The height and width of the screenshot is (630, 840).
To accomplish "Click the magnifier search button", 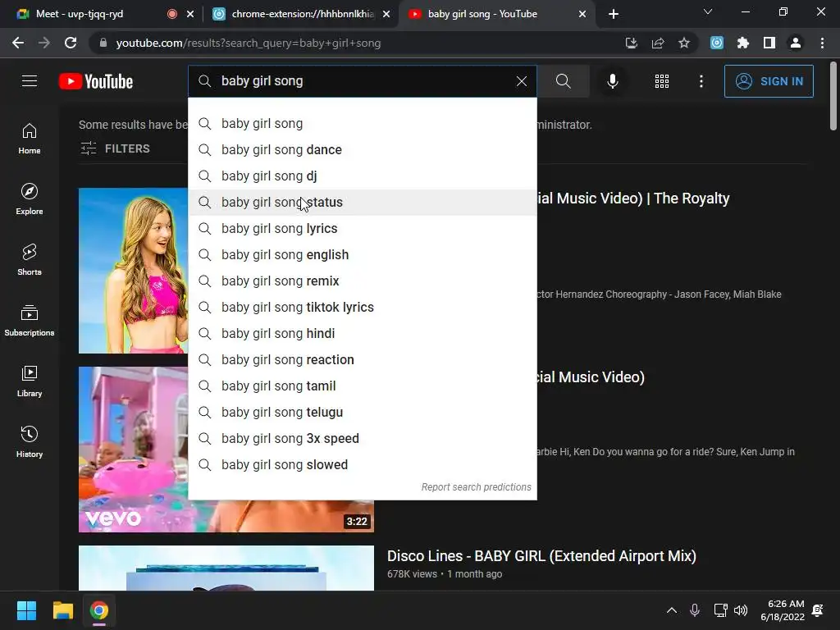I will coord(563,81).
